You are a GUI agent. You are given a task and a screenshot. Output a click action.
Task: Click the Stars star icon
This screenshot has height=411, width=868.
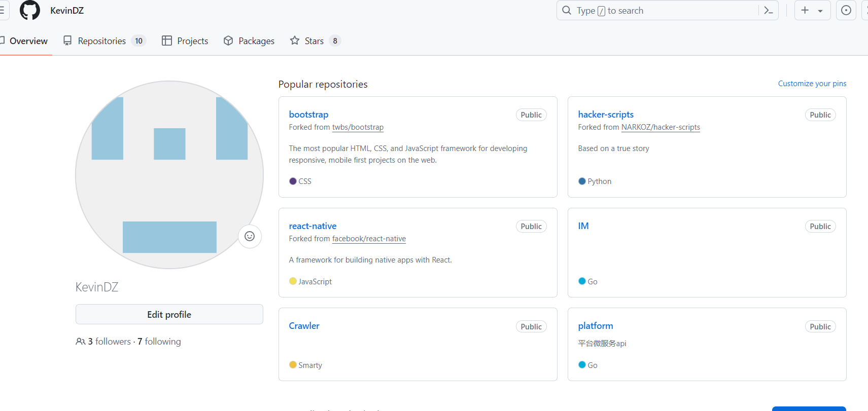(295, 41)
